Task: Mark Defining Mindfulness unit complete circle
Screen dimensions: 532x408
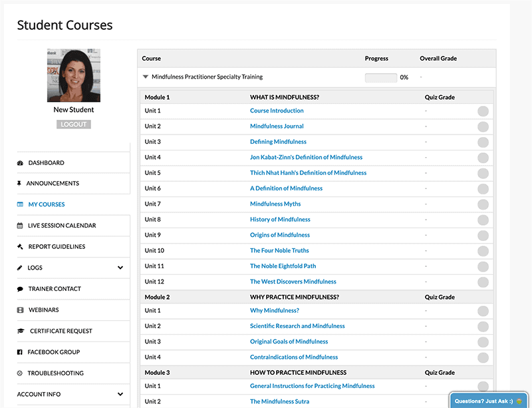Action: (x=483, y=142)
